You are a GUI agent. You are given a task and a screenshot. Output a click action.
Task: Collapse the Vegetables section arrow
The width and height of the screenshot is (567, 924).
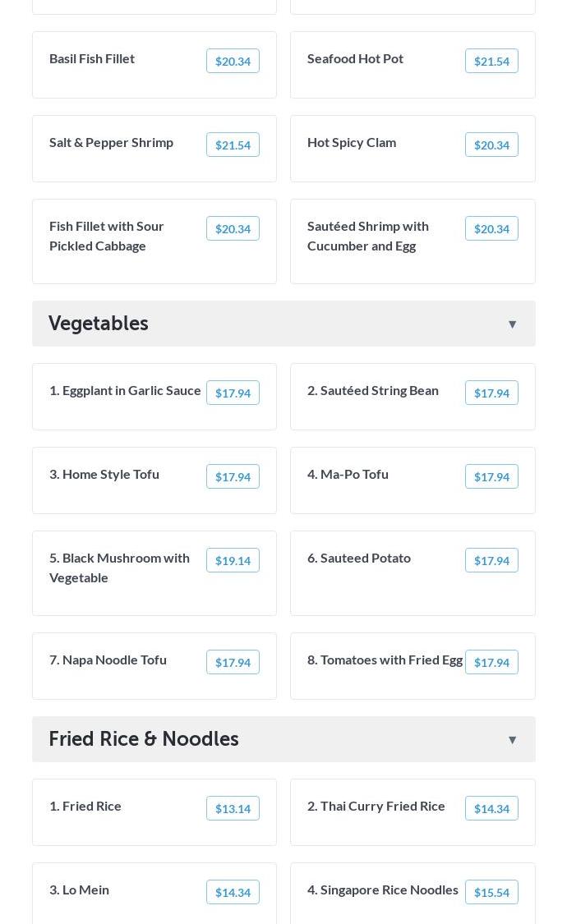[512, 324]
